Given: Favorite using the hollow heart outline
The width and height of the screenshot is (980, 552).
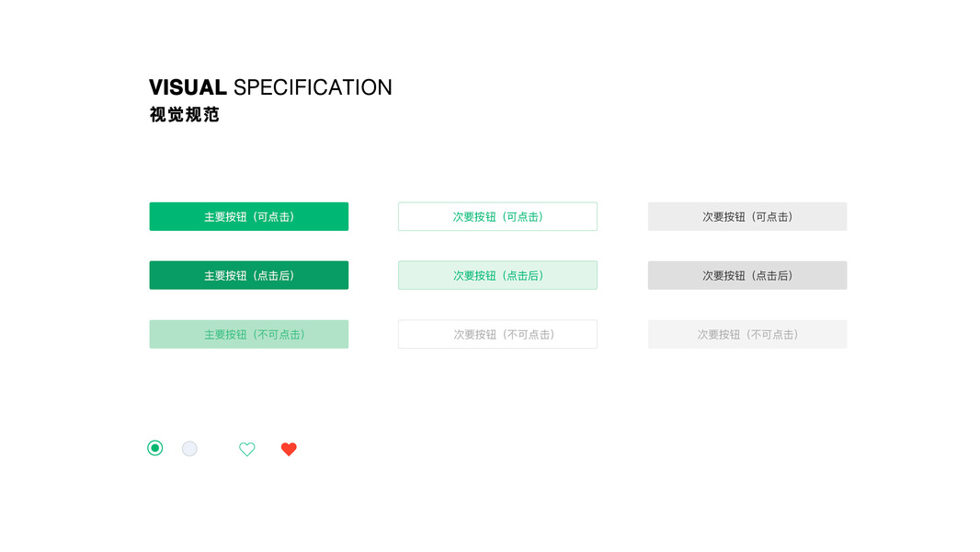Looking at the screenshot, I should pyautogui.click(x=246, y=449).
